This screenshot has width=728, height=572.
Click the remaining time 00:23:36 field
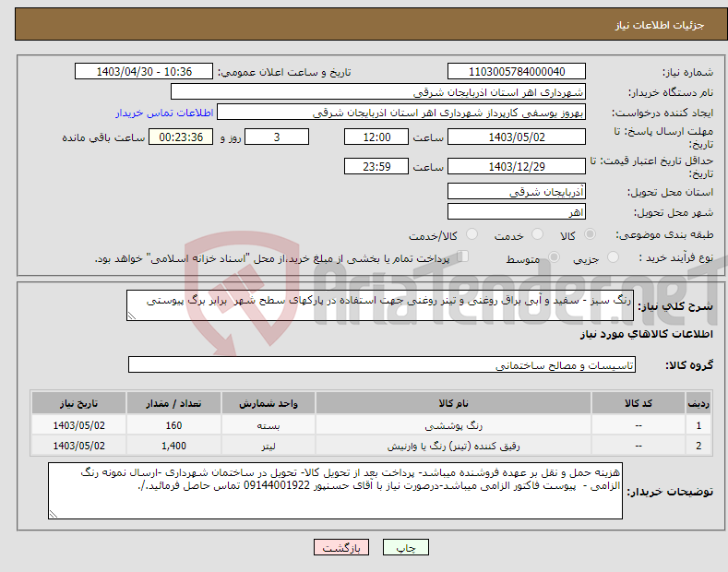point(181,137)
